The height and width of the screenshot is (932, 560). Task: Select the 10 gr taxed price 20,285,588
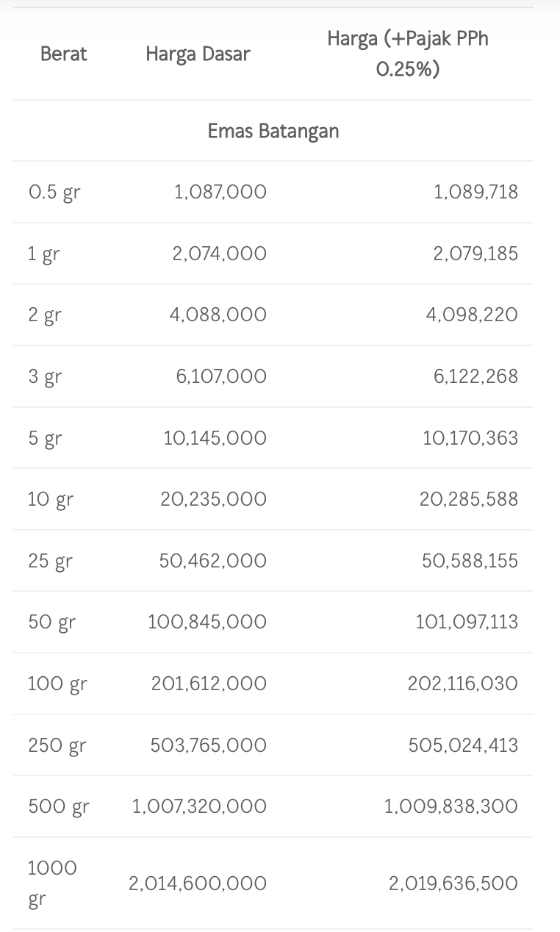(469, 499)
